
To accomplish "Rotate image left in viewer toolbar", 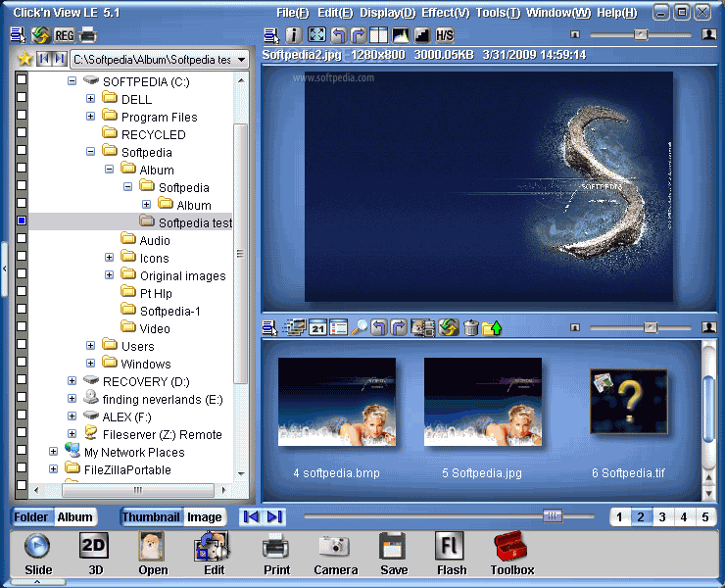I will (338, 35).
